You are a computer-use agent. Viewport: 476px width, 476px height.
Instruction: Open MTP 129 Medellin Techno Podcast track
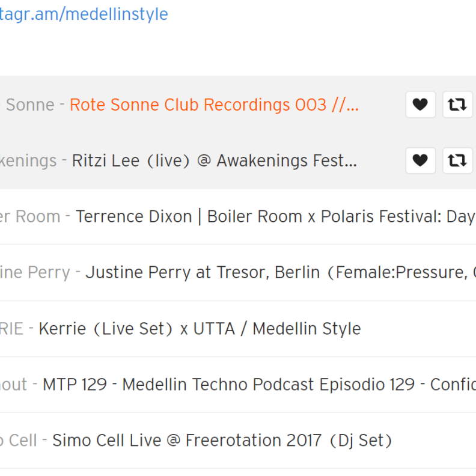point(259,385)
